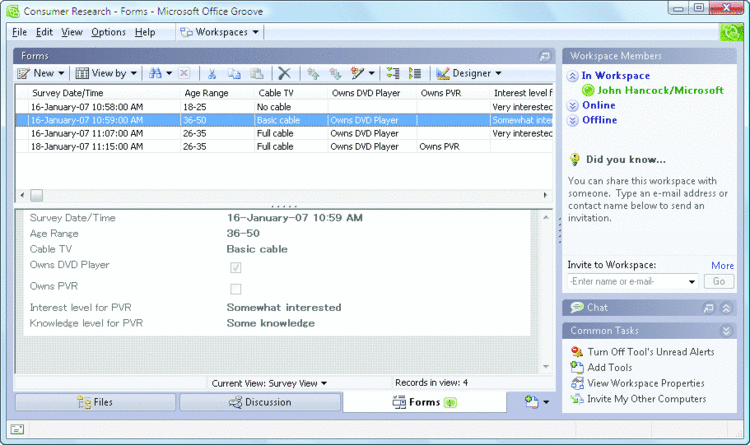
Task: Open the View menu
Action: pyautogui.click(x=72, y=32)
